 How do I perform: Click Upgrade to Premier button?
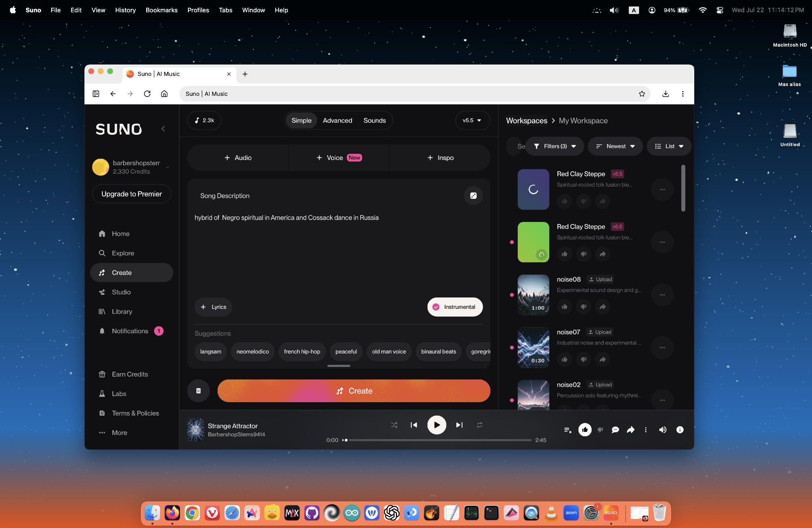[132, 194]
